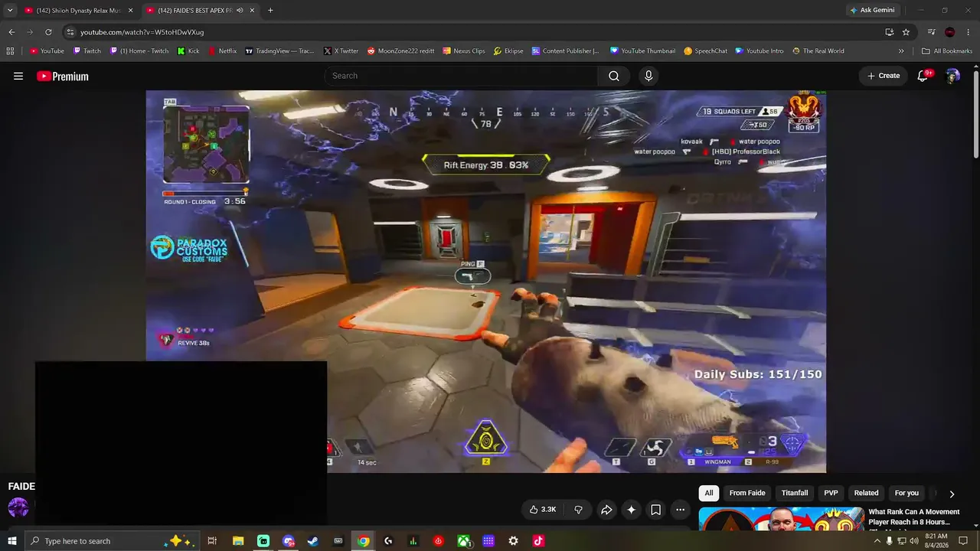Click the Windows taskbar search box
The height and width of the screenshot is (551, 980).
click(113, 541)
